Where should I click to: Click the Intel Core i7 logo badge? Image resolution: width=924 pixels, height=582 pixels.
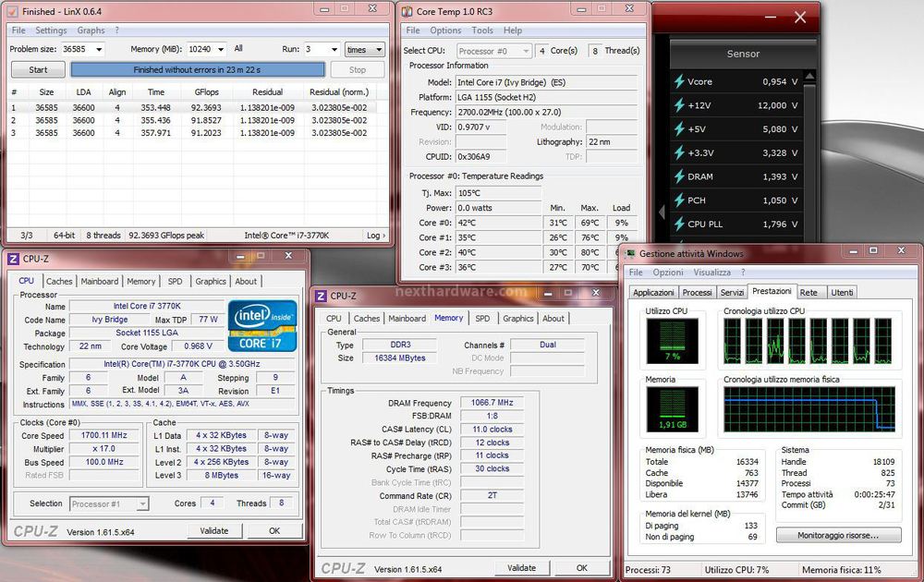pos(262,326)
